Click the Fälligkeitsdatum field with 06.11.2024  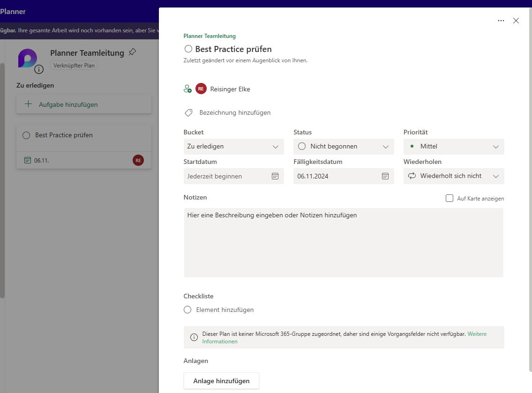[344, 176]
